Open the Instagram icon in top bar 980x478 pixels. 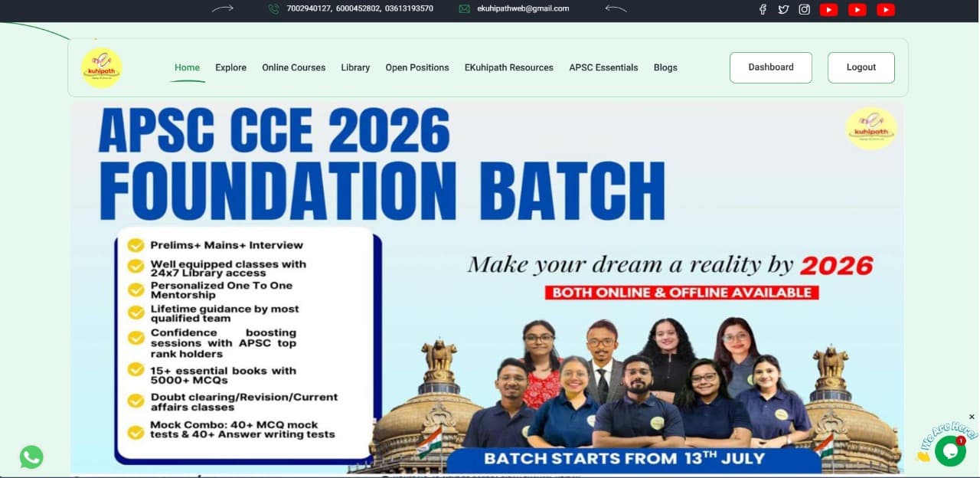coord(805,9)
